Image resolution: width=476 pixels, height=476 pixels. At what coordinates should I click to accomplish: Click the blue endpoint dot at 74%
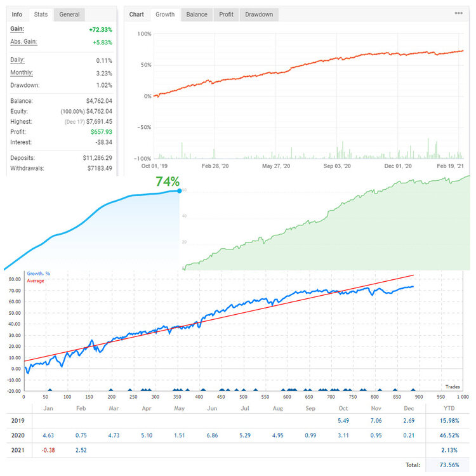[180, 191]
